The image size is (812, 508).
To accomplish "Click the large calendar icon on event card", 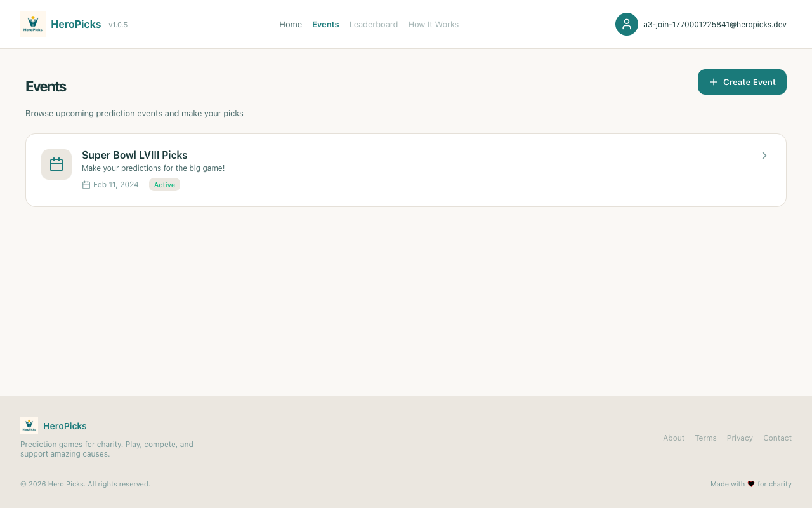I will pos(56,164).
